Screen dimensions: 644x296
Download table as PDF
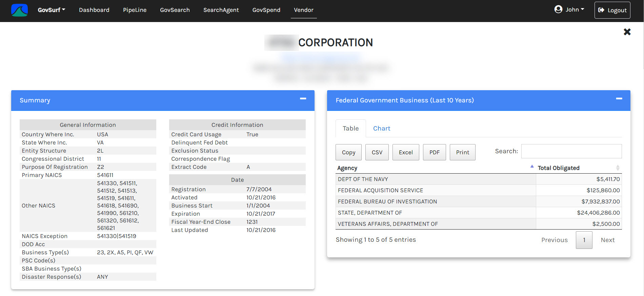pos(434,152)
